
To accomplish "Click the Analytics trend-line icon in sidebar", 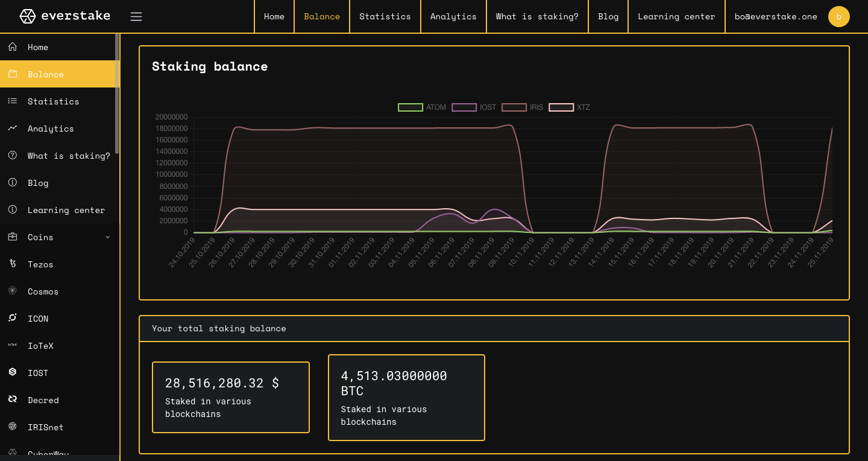I will point(13,128).
